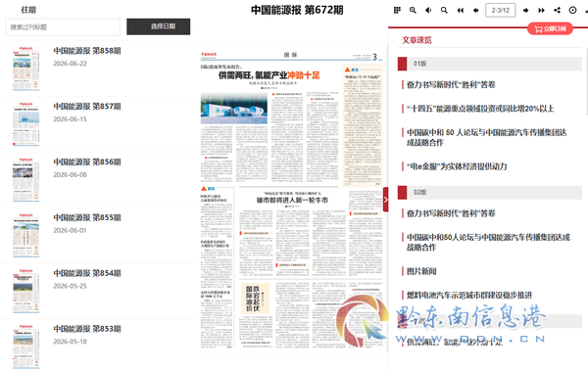This screenshot has height=370, width=588.
Task: Click the zoom-in magnifier icon
Action: coord(413,10)
